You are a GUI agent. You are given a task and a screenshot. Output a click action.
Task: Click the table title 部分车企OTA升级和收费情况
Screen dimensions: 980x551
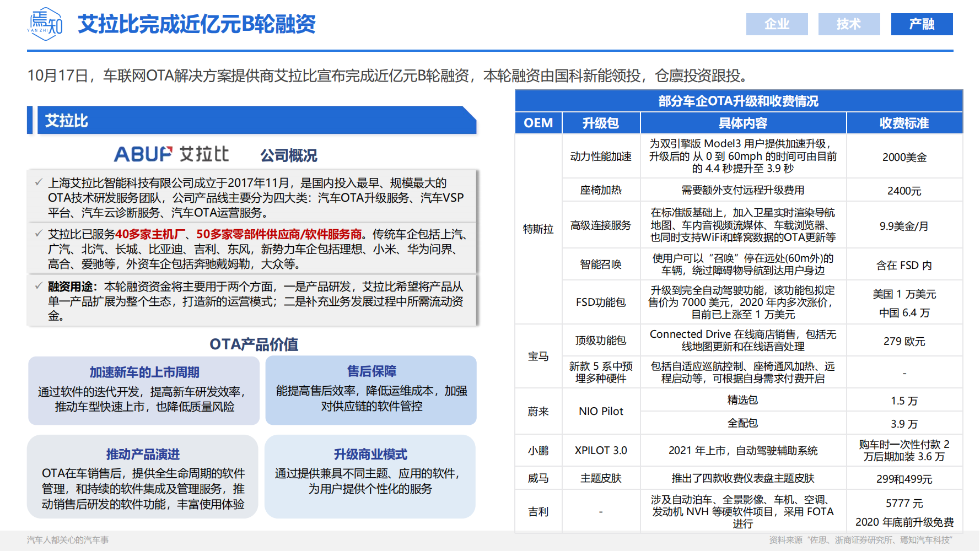click(739, 101)
